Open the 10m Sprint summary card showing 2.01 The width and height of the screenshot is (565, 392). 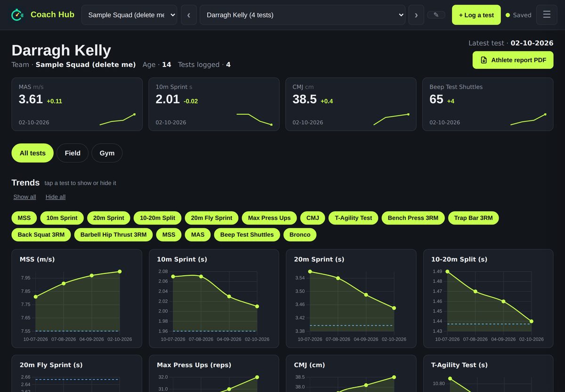tap(214, 104)
